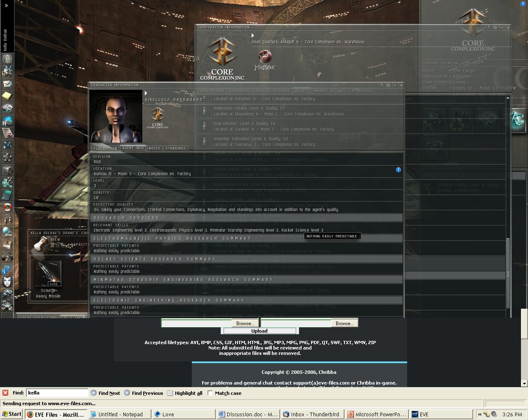Click the first Browse button

pos(245,324)
